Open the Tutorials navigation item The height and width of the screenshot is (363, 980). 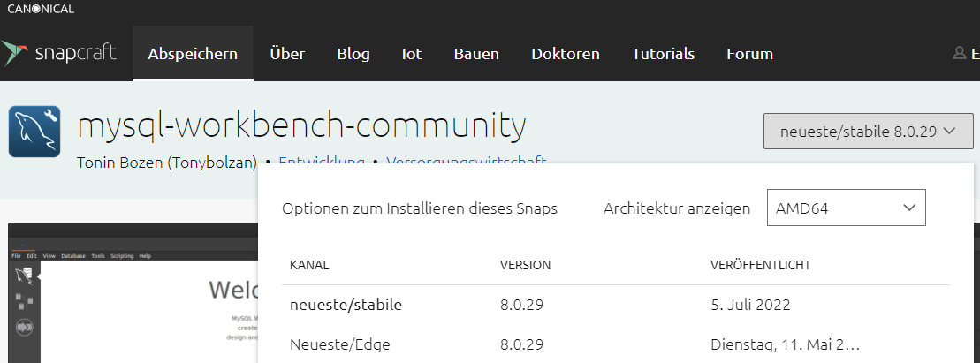(663, 54)
